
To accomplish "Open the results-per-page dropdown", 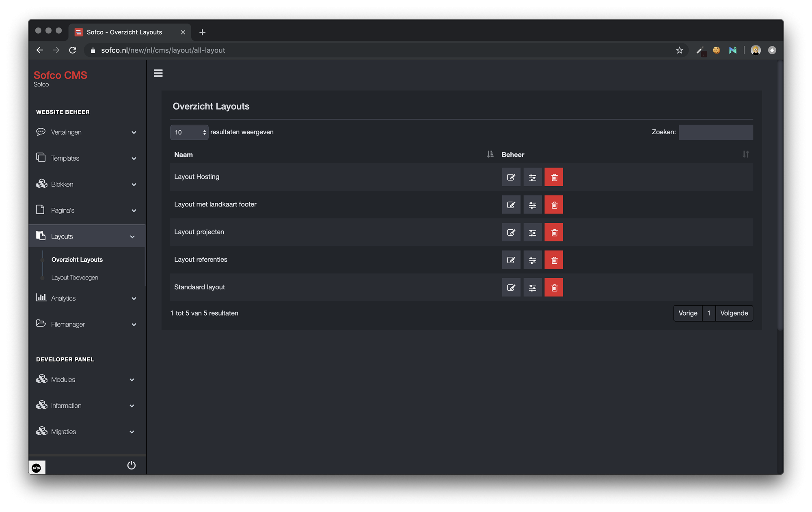I will coord(189,132).
